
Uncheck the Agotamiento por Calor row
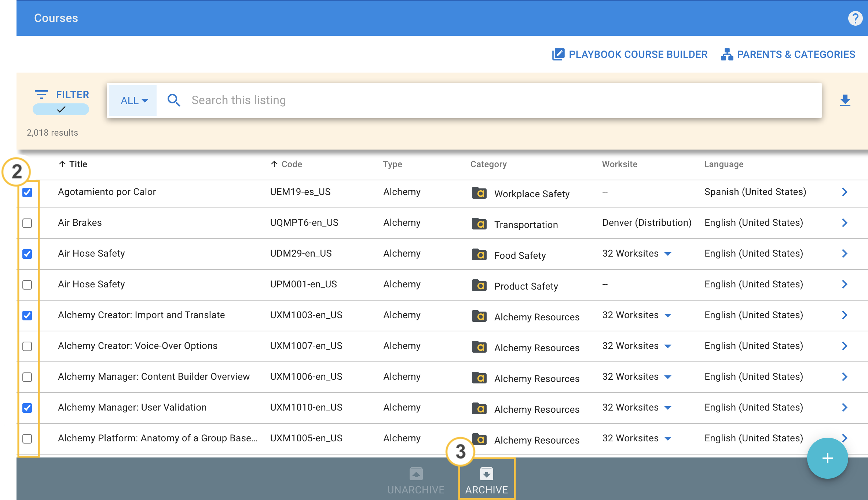27,192
